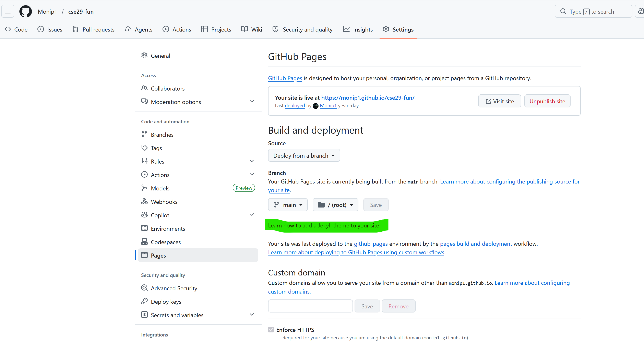This screenshot has width=644, height=343.
Task: Go to the Pull requests tab
Action: pos(93,29)
